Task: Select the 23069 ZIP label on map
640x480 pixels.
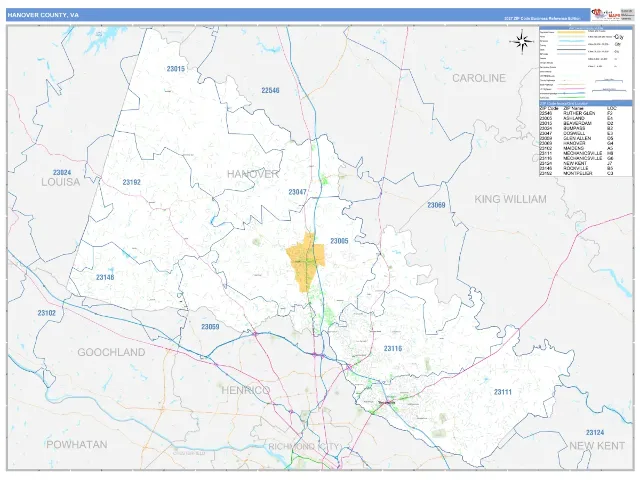Action: coord(436,205)
